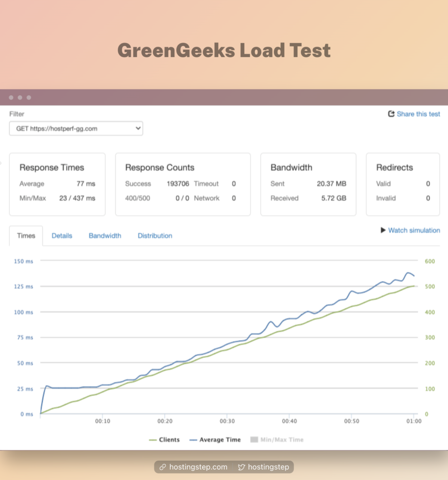Click the first window dot in the title bar
The image size is (448, 480).
(x=11, y=97)
